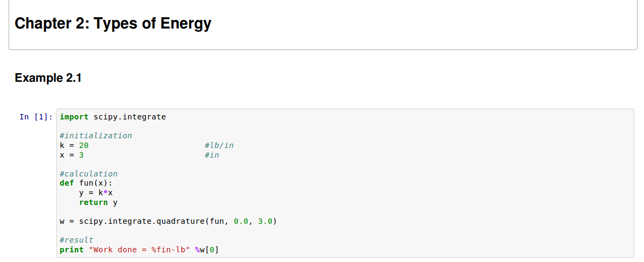Place cursor on 'import scipy.integrate' line
The image size is (644, 262).
(x=113, y=117)
